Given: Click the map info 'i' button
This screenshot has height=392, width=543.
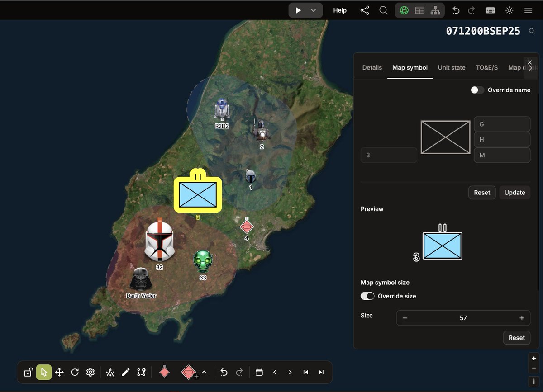Looking at the screenshot, I should [534, 382].
